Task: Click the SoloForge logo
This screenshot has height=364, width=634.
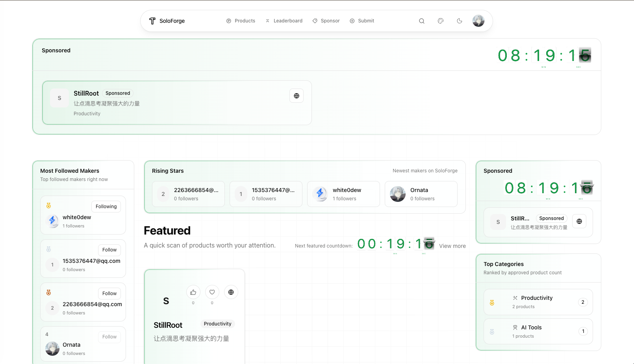Action: pyautogui.click(x=167, y=21)
